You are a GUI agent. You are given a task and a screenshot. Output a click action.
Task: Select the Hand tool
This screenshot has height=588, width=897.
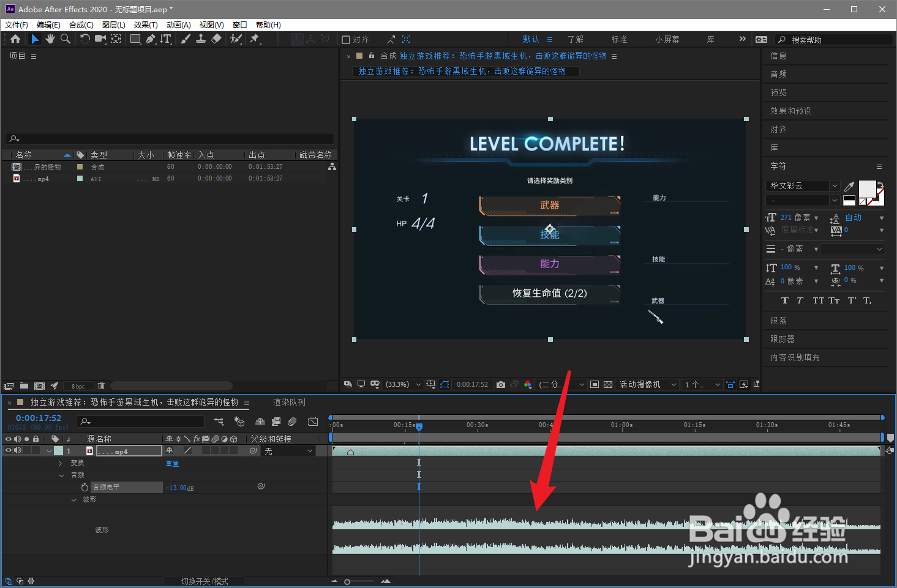point(50,39)
